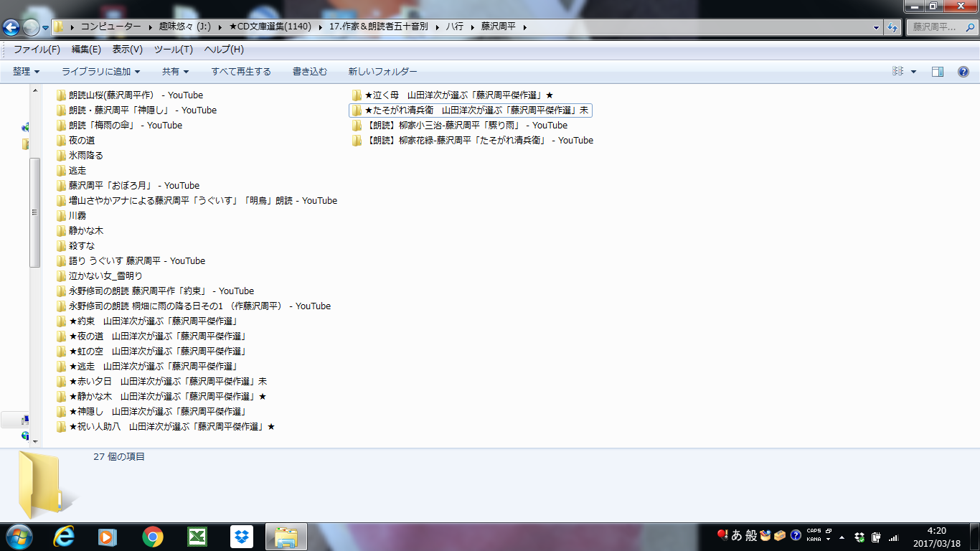This screenshot has width=980, height=551.
Task: Toggle IME input mode あ
Action: pyautogui.click(x=737, y=535)
